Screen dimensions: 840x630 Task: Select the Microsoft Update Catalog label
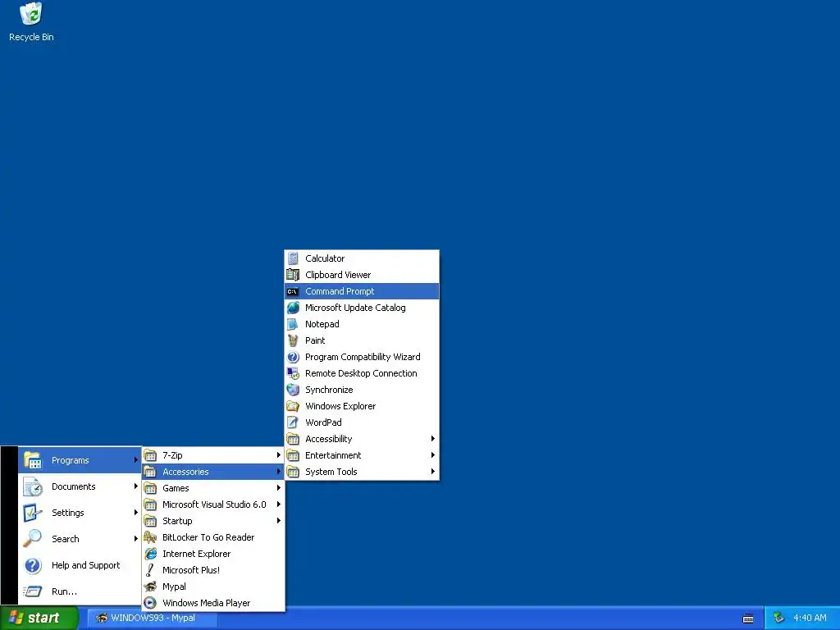click(355, 308)
